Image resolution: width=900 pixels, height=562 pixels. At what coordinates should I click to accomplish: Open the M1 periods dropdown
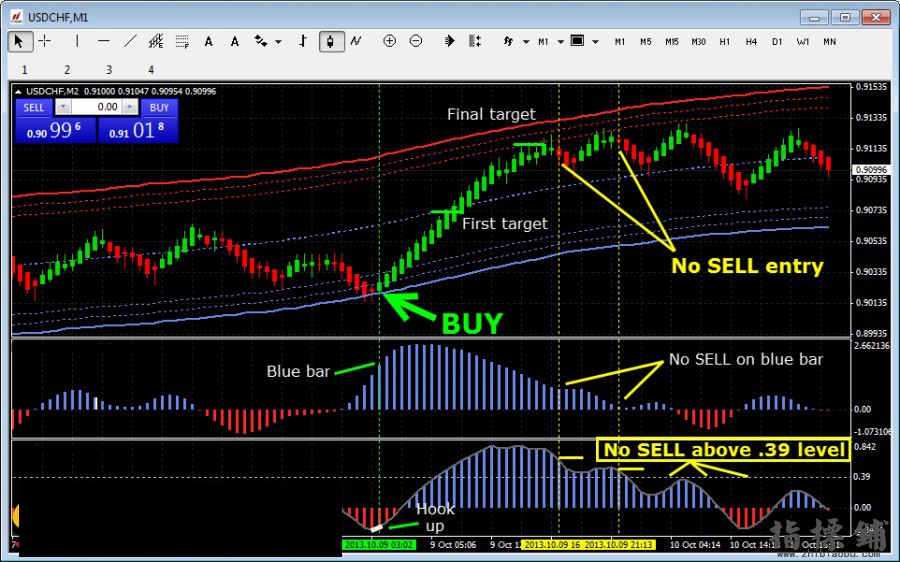[x=560, y=42]
